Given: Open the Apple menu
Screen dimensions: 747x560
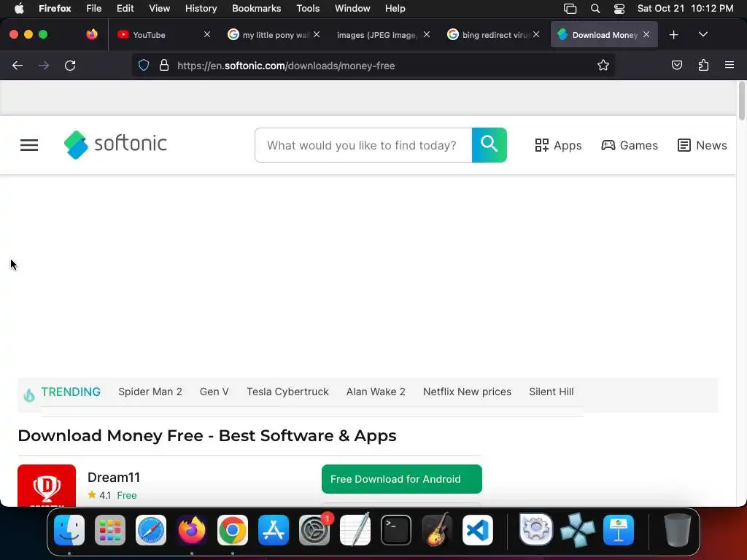Looking at the screenshot, I should (19, 8).
